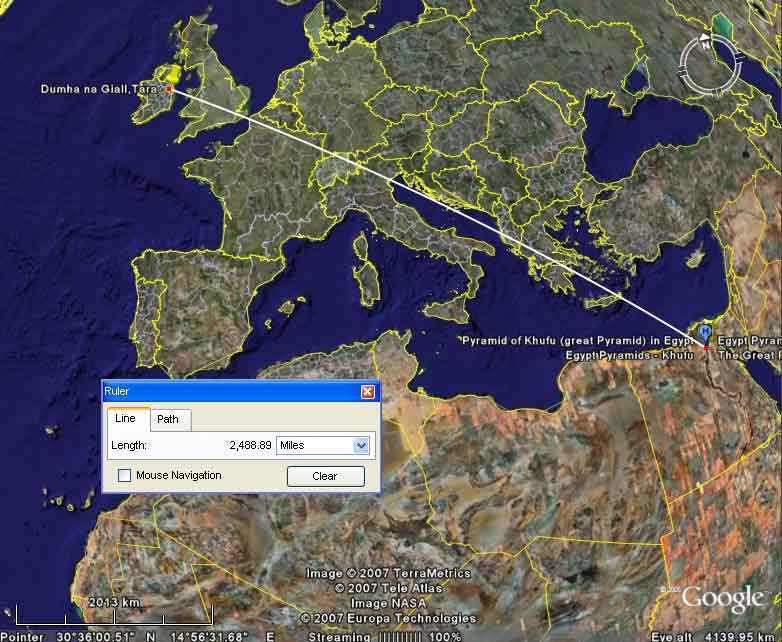782x642 pixels.
Task: Click the red ruler endpoint at the Khufu pyramid
Action: click(x=705, y=347)
